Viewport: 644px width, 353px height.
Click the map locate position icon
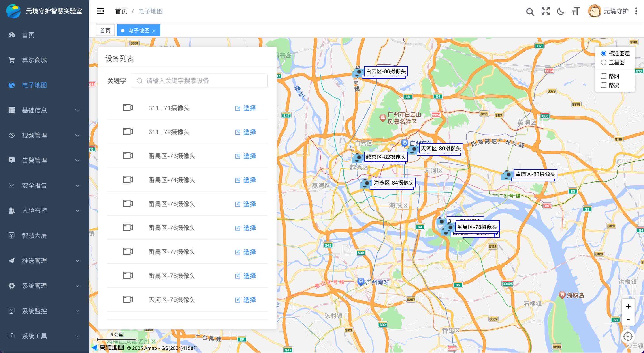(x=627, y=336)
